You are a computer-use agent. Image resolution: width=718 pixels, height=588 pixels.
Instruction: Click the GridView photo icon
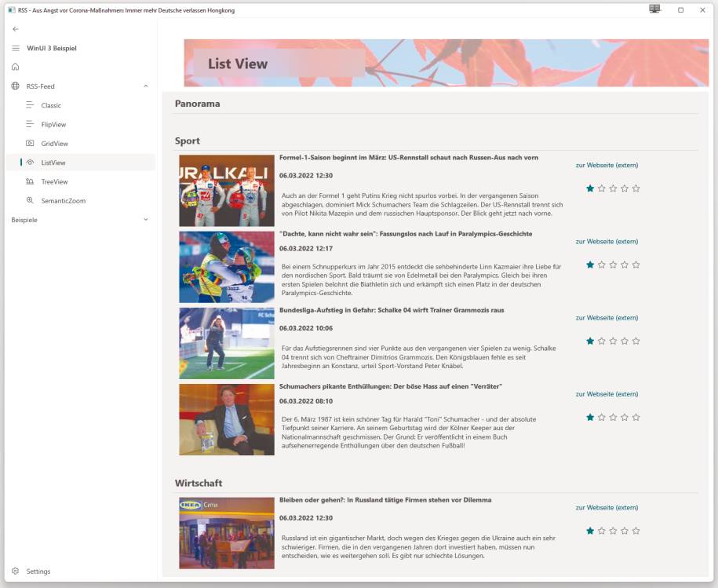tap(30, 144)
